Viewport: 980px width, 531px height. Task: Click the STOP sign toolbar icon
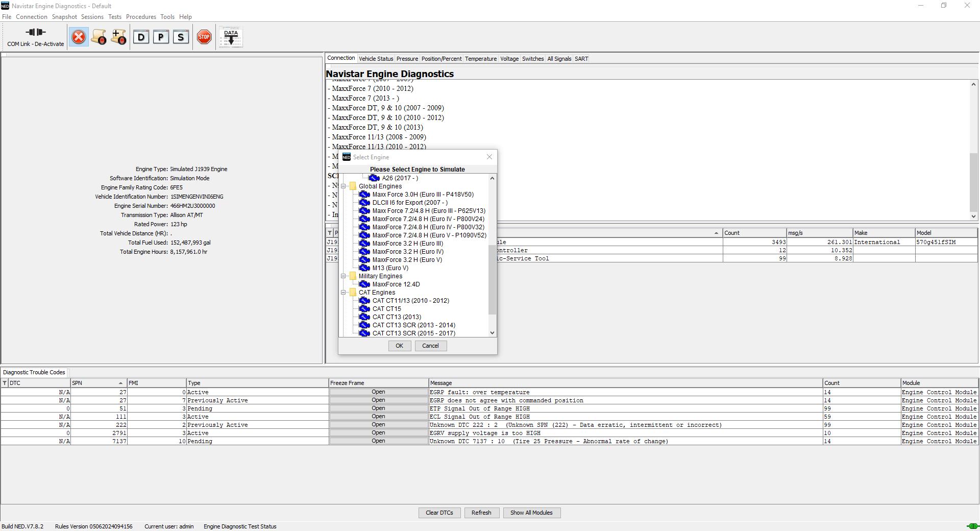[x=204, y=36]
